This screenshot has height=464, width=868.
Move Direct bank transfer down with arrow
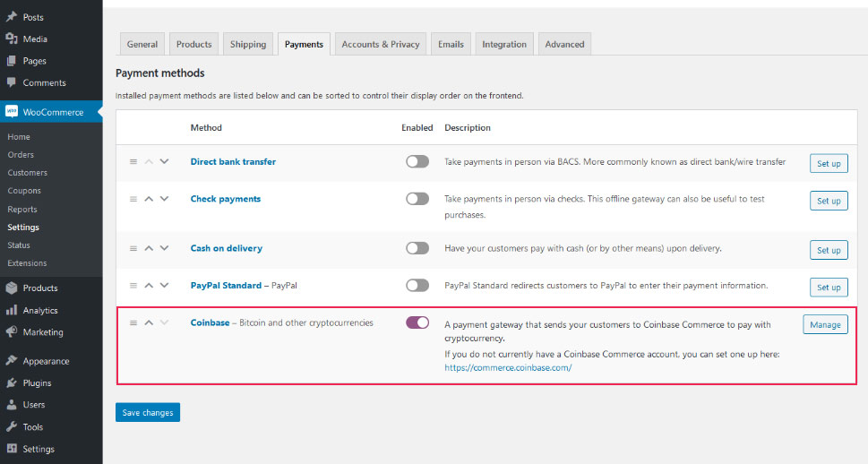coord(165,161)
